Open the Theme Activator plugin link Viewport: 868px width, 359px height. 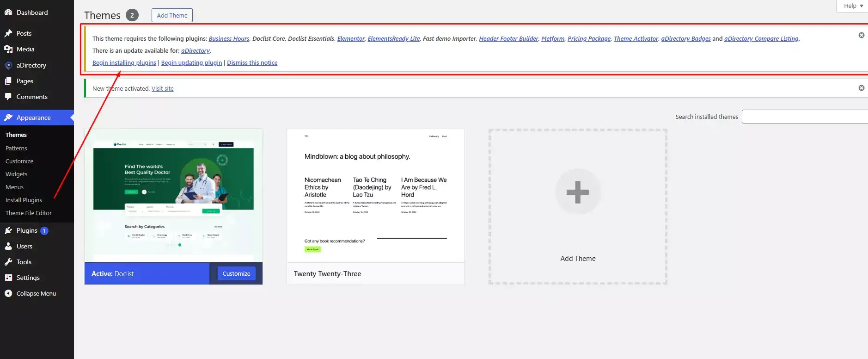click(x=636, y=38)
